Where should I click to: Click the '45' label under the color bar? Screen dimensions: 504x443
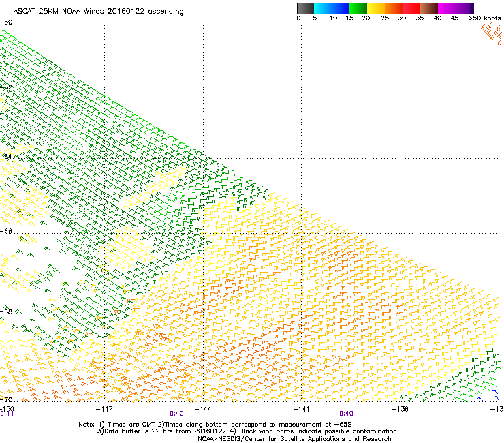pos(454,18)
